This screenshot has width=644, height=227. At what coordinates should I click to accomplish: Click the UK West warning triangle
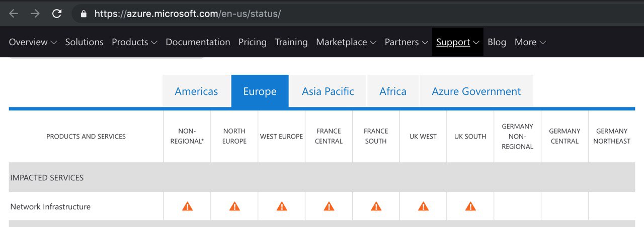point(423,206)
